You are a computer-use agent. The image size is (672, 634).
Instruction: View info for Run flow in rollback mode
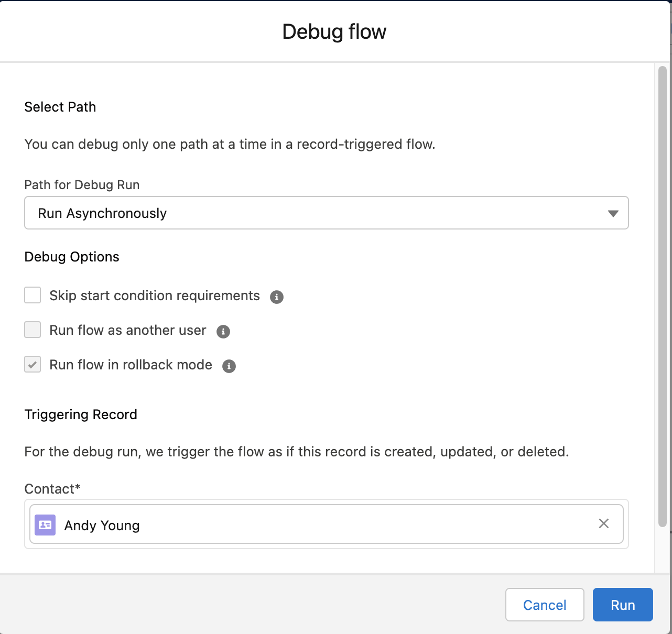click(x=229, y=366)
